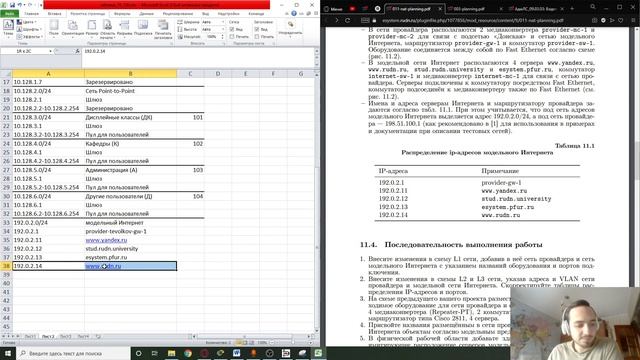The height and width of the screenshot is (360, 640).
Task: Open the Name Box dropdown arrow
Action: coord(50,51)
